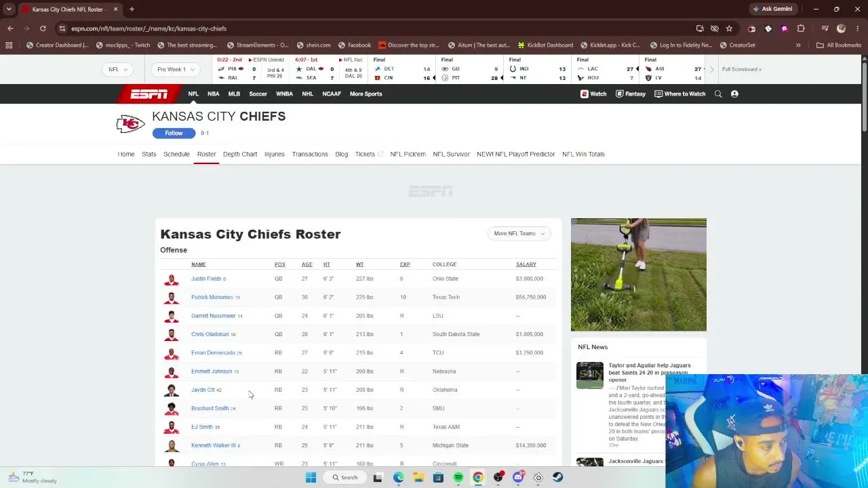
Task: Click the taskbar Search box
Action: (344, 478)
